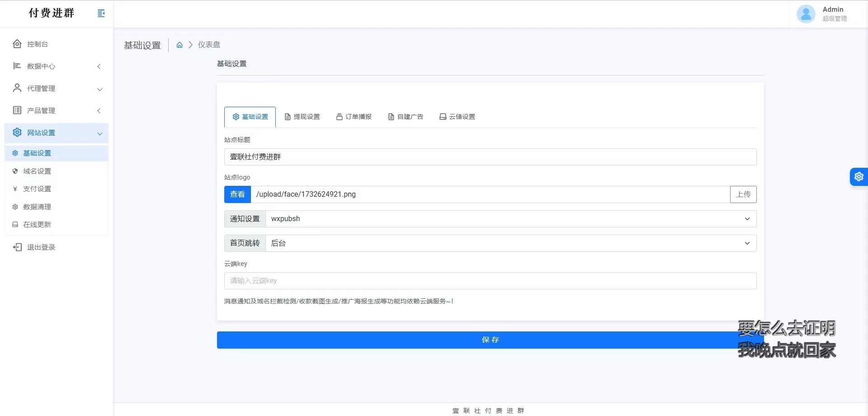Switch to the 云储设置 tab
Screen dimensions: 868x416
pyautogui.click(x=458, y=117)
